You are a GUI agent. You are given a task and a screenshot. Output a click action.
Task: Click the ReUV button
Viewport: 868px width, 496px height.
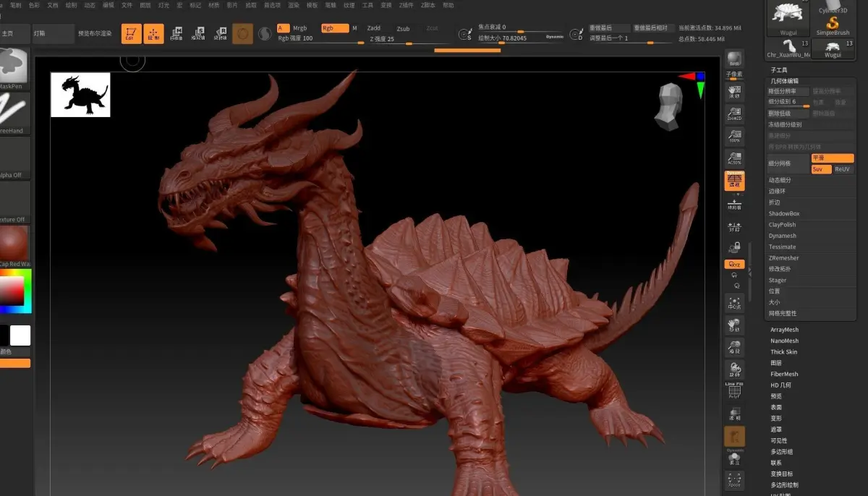point(843,169)
